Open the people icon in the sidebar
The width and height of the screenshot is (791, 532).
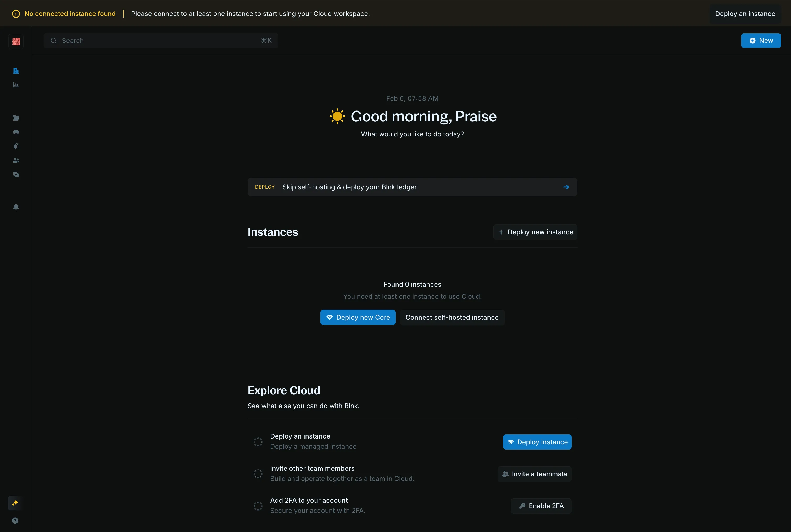[16, 160]
